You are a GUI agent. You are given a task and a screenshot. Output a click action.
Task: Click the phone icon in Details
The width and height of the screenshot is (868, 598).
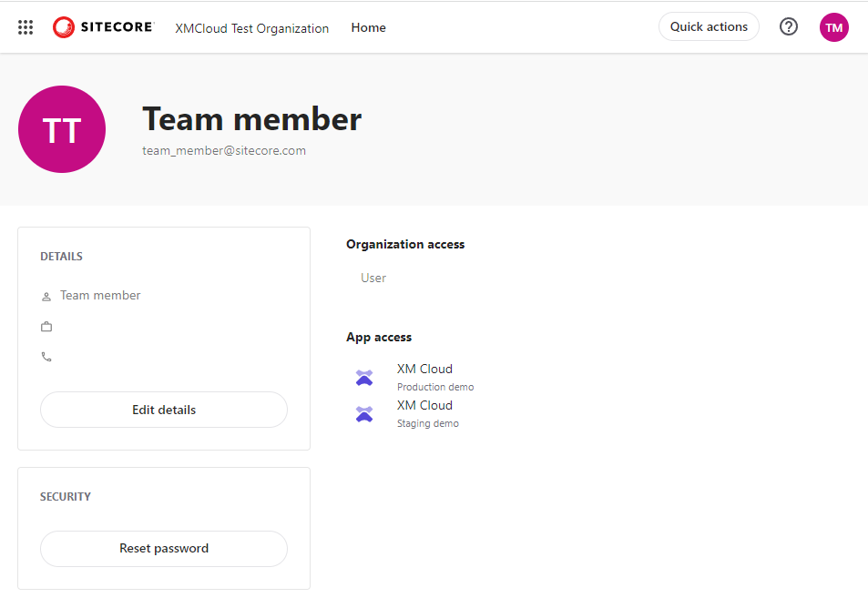46,356
